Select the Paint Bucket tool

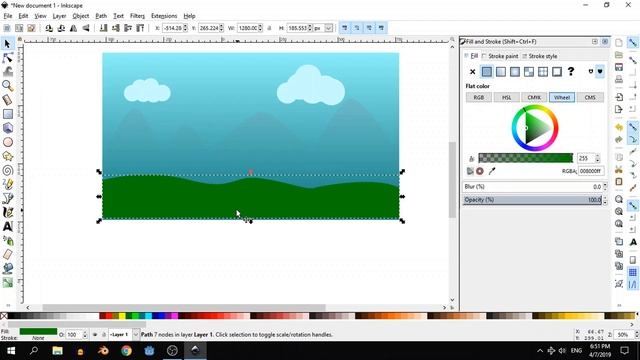[x=7, y=268]
